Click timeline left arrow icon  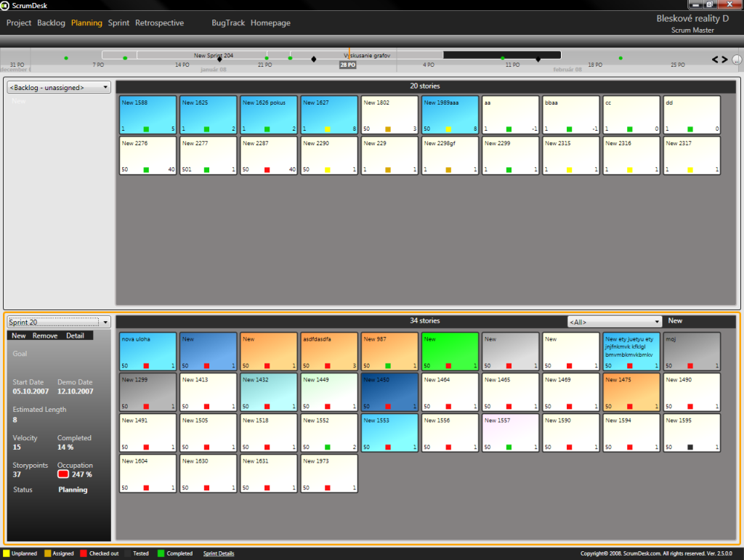tap(715, 60)
